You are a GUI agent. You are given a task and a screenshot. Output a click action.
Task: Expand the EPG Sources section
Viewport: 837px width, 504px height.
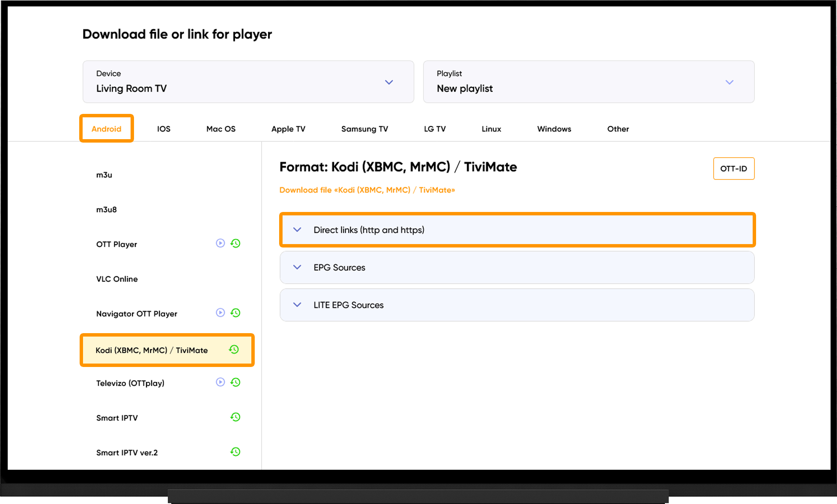point(517,268)
